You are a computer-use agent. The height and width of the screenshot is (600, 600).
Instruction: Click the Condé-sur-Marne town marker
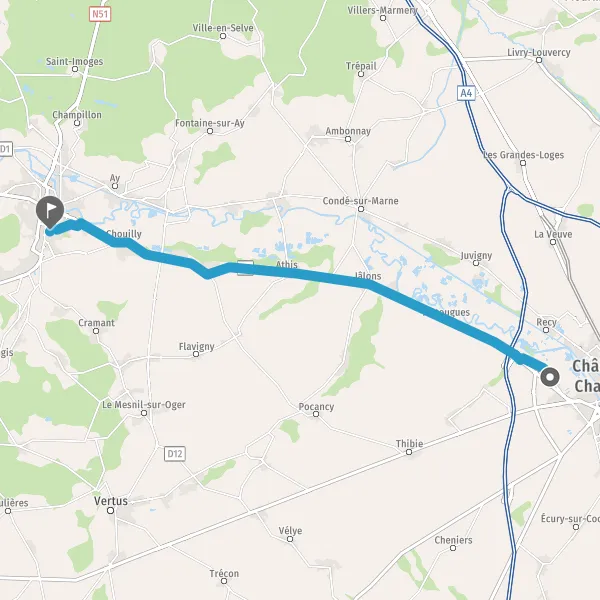pos(361,209)
